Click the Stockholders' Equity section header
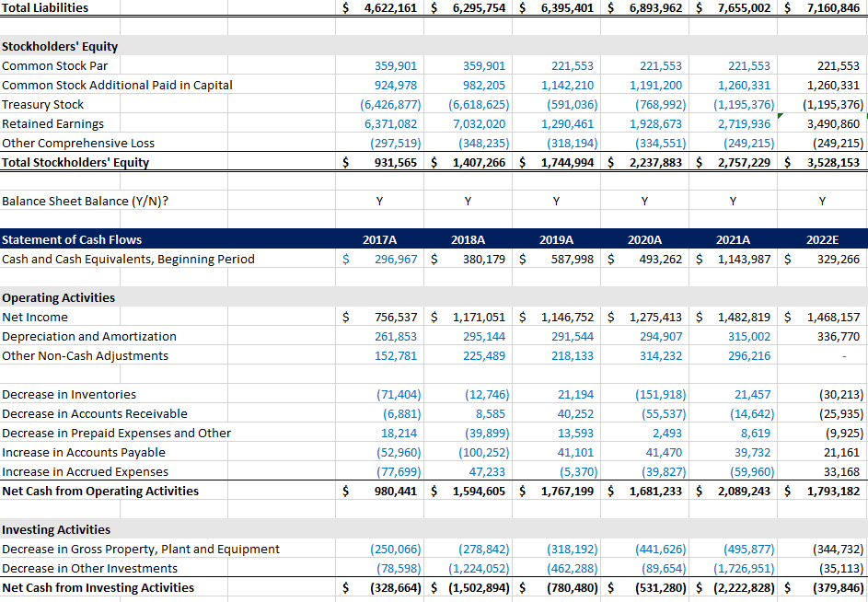Screen dimensions: 868x602 point(60,47)
